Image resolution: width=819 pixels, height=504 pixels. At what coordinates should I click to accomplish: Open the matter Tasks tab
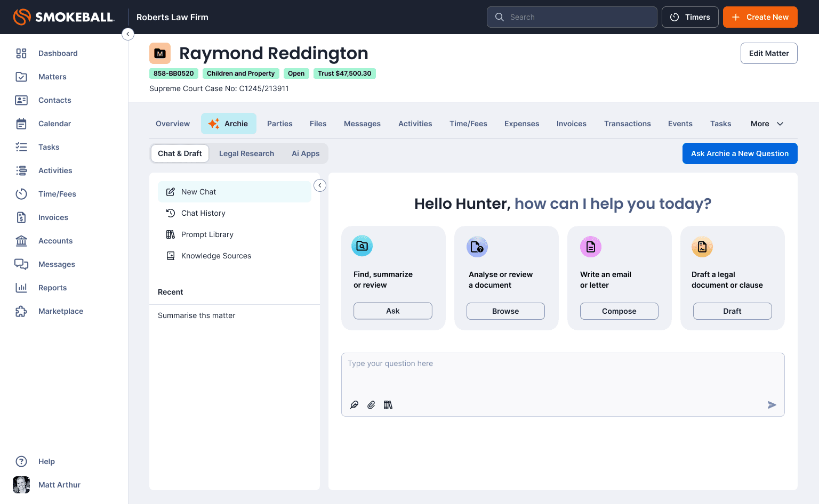coord(720,124)
